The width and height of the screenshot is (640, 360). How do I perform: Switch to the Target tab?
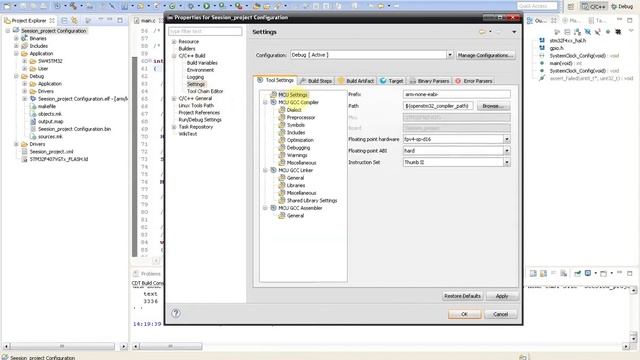(x=391, y=81)
